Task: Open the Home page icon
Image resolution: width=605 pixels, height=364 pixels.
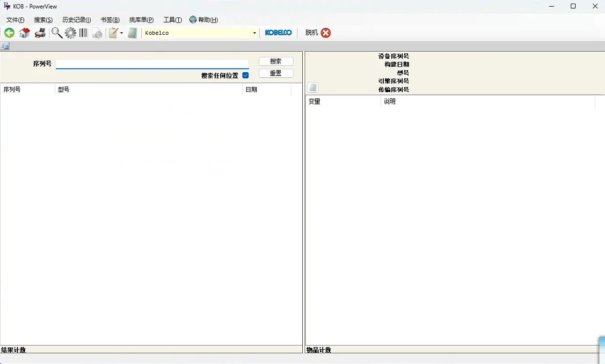Action: [x=24, y=33]
